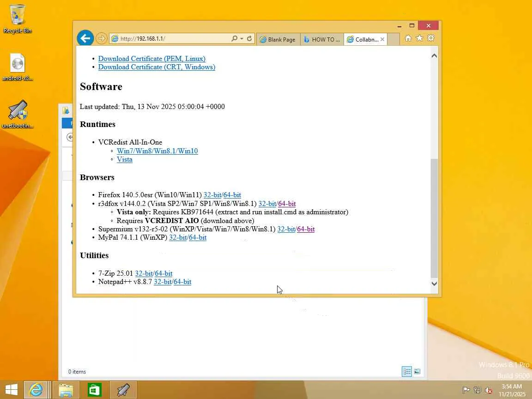Open VCRedist Win7/Win8/Win8.1/Win10 link
Screen dimensions: 532x399
157,151
